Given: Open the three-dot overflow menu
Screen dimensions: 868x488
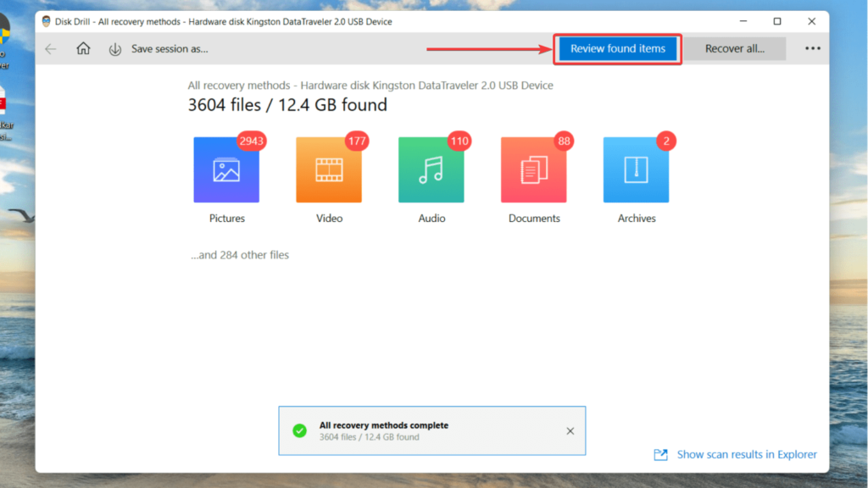Looking at the screenshot, I should point(812,48).
